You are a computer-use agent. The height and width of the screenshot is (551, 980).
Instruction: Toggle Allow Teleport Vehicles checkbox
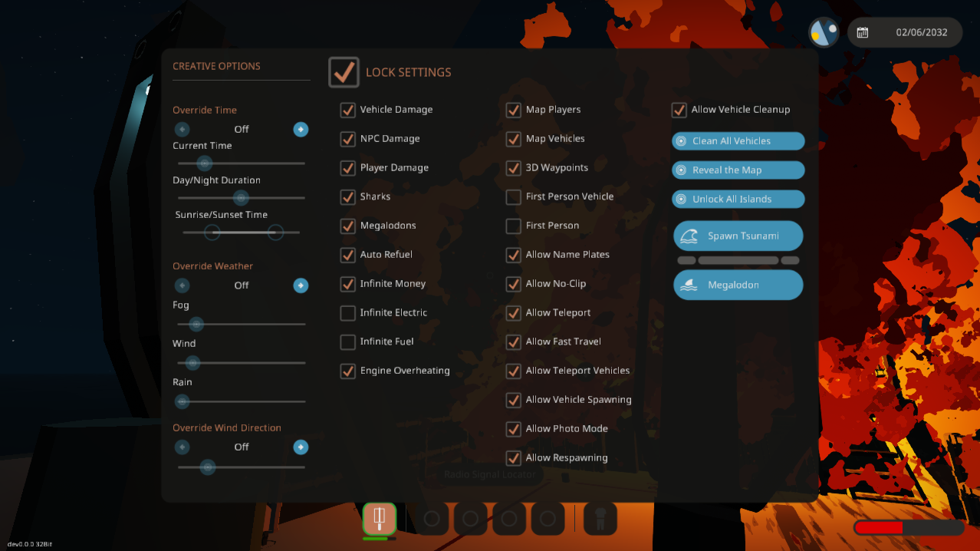514,371
